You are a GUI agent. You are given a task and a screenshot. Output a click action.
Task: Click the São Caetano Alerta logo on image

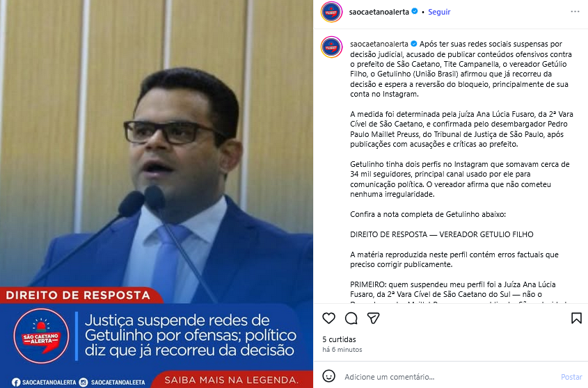41,336
